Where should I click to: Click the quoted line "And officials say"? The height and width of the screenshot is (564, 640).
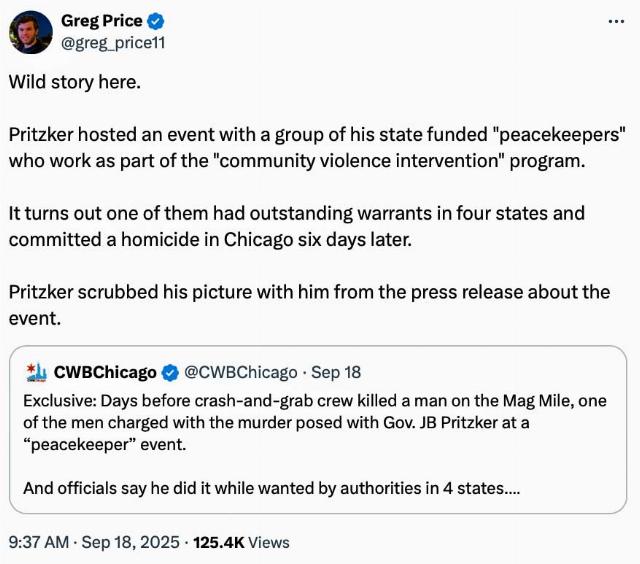coord(270,489)
